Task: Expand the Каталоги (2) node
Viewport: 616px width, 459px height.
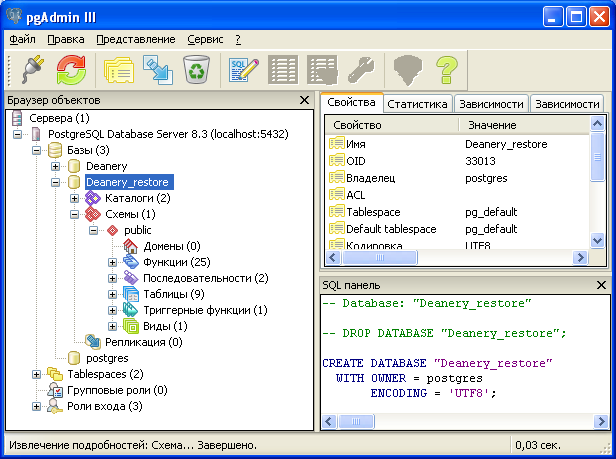Action: click(74, 198)
